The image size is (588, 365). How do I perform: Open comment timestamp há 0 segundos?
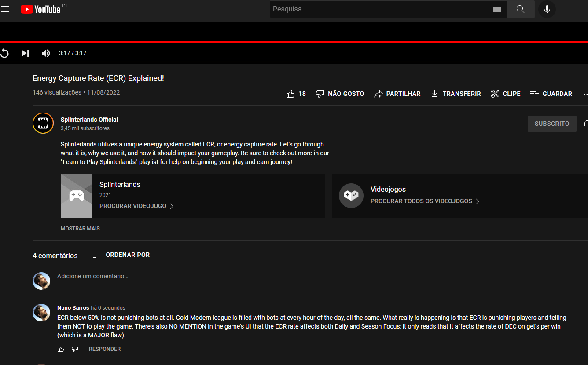point(108,308)
